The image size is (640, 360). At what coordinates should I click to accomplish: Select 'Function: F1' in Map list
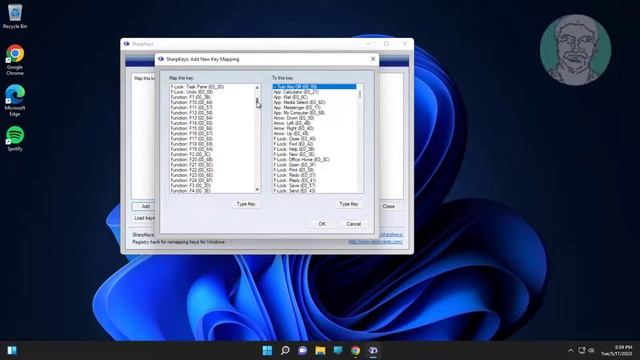click(x=191, y=98)
